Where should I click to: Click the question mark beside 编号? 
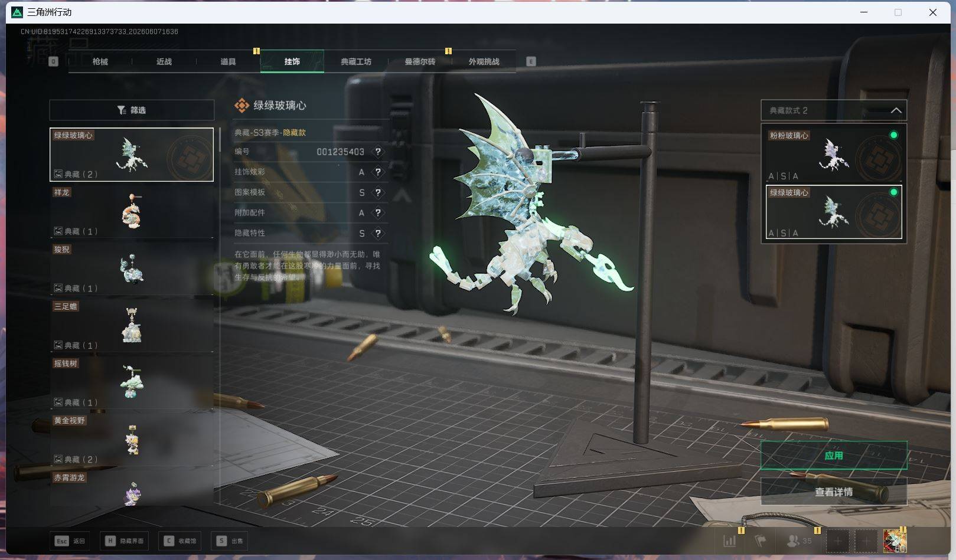pyautogui.click(x=378, y=152)
